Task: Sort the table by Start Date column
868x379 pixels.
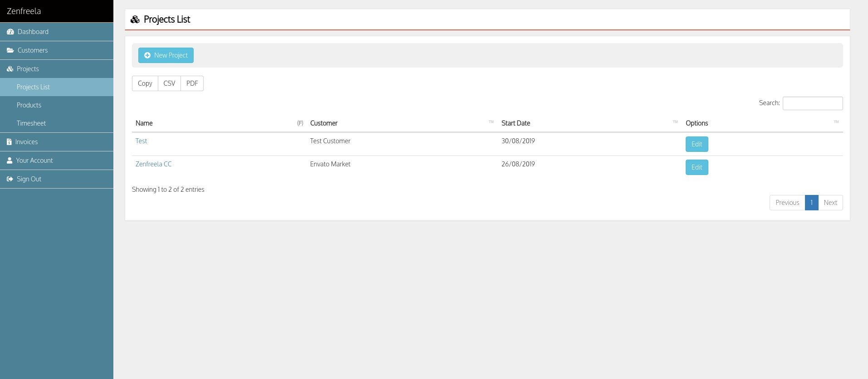Action: pyautogui.click(x=516, y=123)
